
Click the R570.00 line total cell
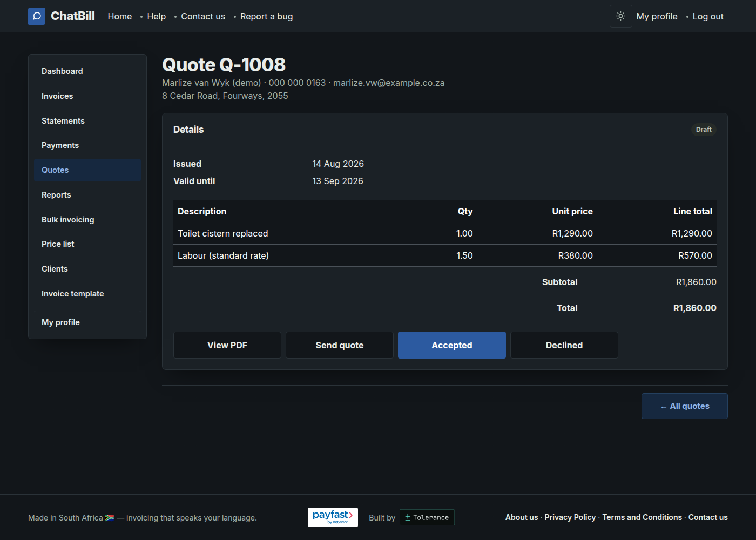point(696,255)
